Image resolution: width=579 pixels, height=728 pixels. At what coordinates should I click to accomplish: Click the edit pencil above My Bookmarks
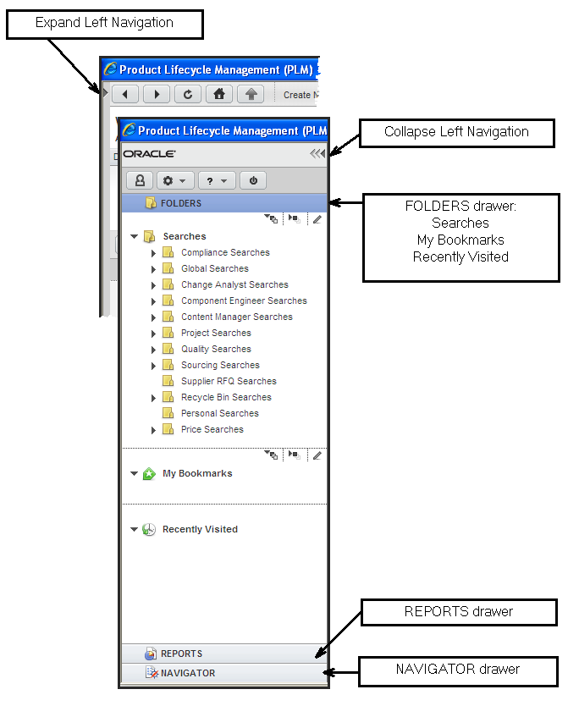tap(317, 455)
